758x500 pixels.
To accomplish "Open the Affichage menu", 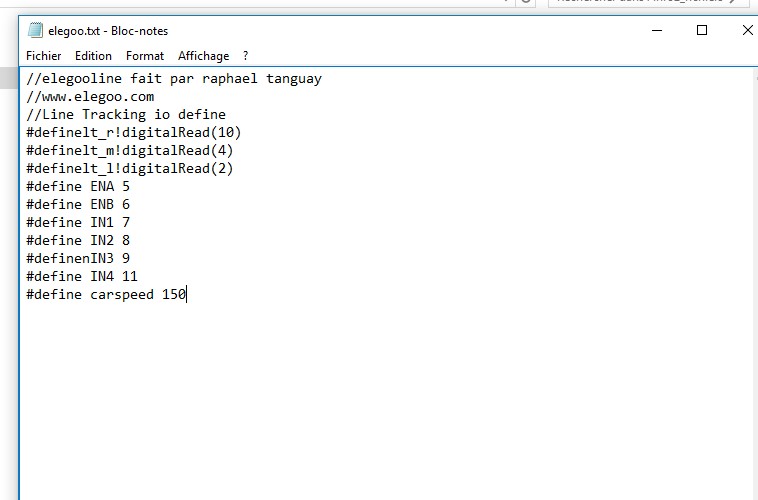I will click(x=204, y=56).
